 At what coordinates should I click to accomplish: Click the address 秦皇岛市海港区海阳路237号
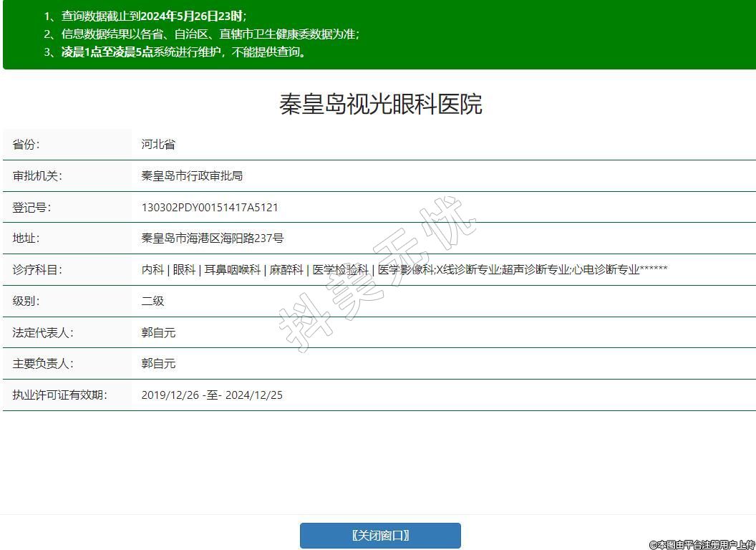(x=213, y=238)
